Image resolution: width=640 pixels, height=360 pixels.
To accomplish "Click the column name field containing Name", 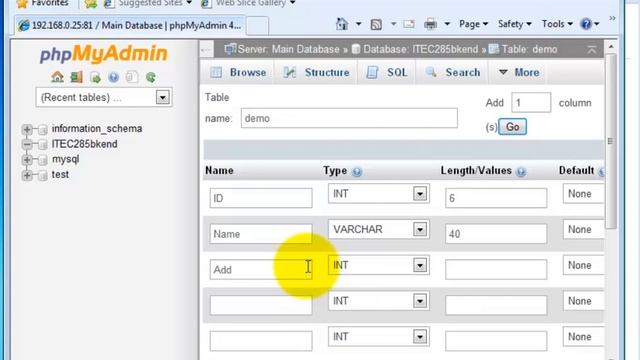I will click(261, 234).
